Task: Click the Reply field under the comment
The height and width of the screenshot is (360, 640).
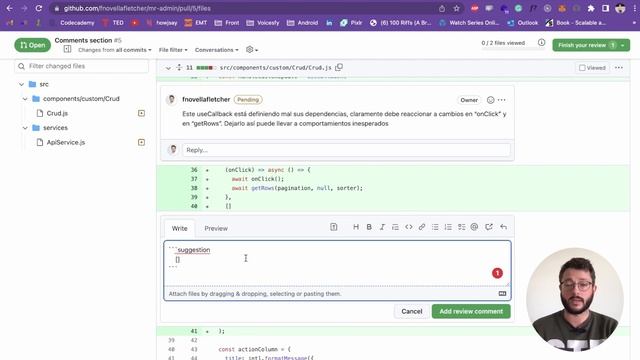Action: [x=346, y=150]
